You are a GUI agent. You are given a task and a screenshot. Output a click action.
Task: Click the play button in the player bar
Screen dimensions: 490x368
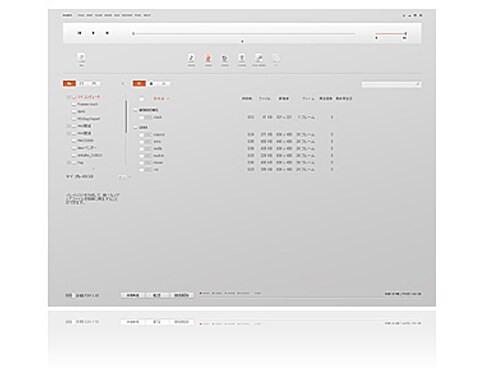point(93,33)
